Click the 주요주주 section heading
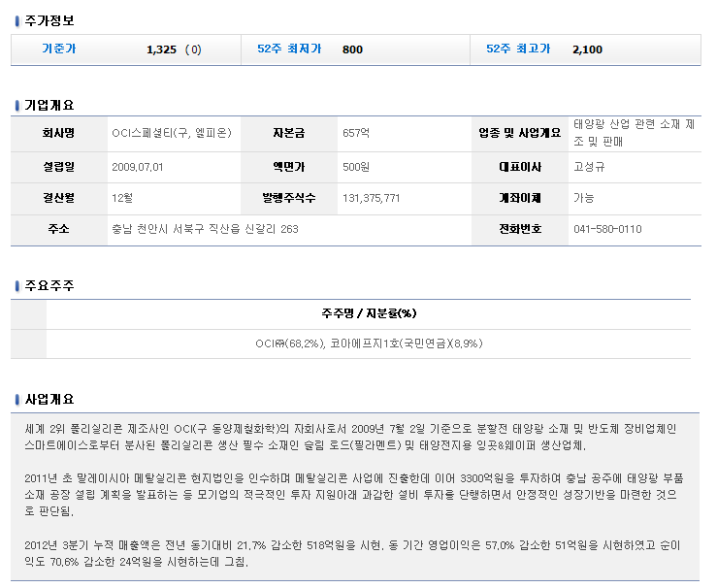717x588 pixels. click(x=49, y=286)
